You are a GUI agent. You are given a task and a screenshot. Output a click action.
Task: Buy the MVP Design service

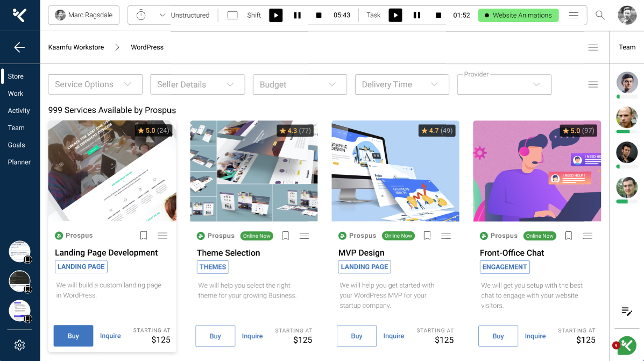(357, 336)
